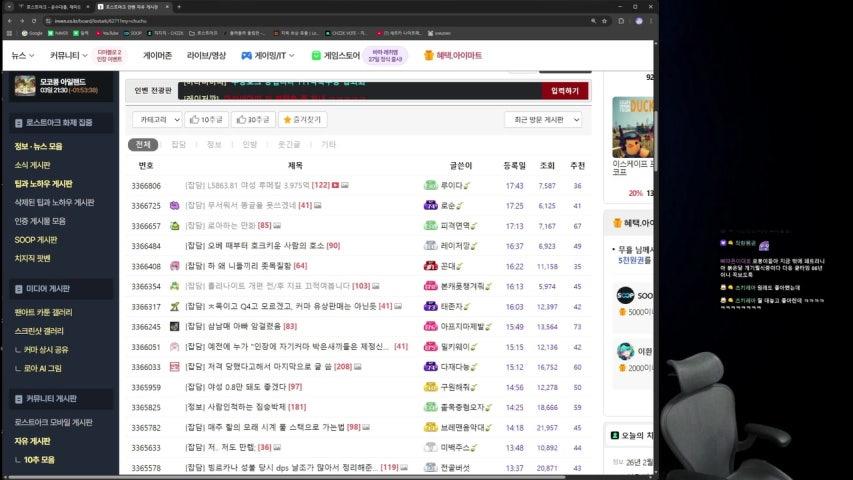Click the dark avatar icon on post 3366245

175,327
